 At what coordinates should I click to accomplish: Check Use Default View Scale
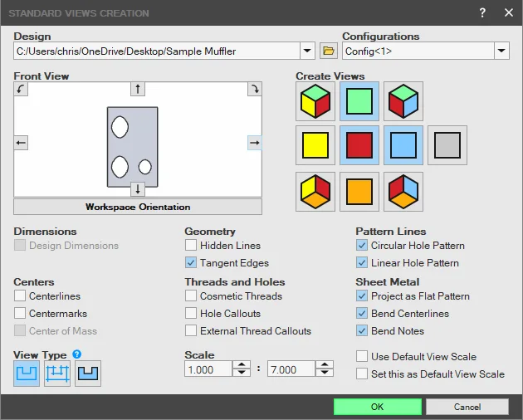tap(362, 356)
